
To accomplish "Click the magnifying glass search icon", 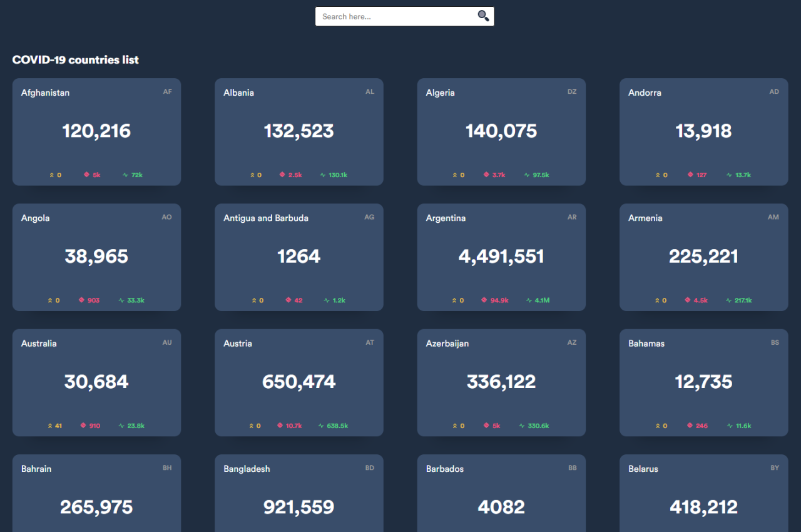I will click(483, 16).
